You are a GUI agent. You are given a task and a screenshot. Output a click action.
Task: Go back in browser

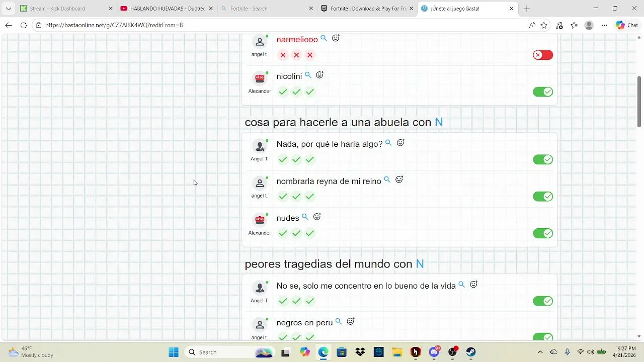(x=9, y=25)
